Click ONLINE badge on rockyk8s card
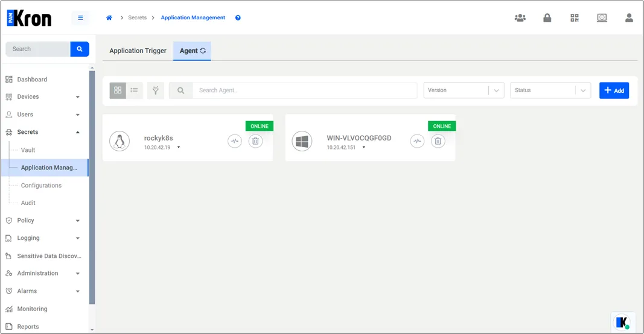 [x=260, y=126]
